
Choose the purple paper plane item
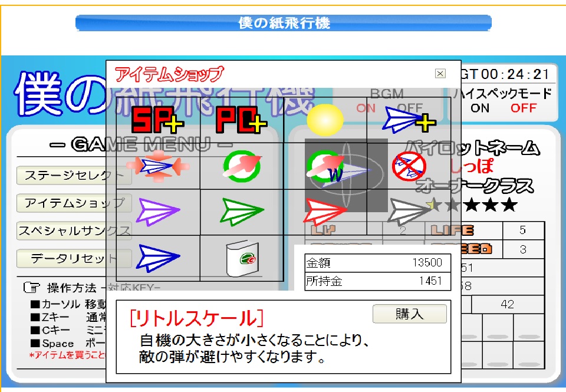point(158,210)
